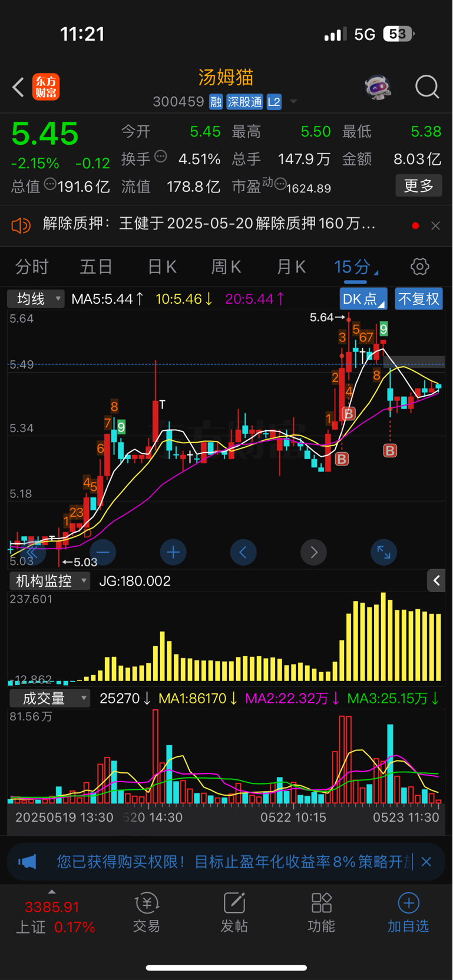Tap double-left scroll chart icon

(32, 552)
